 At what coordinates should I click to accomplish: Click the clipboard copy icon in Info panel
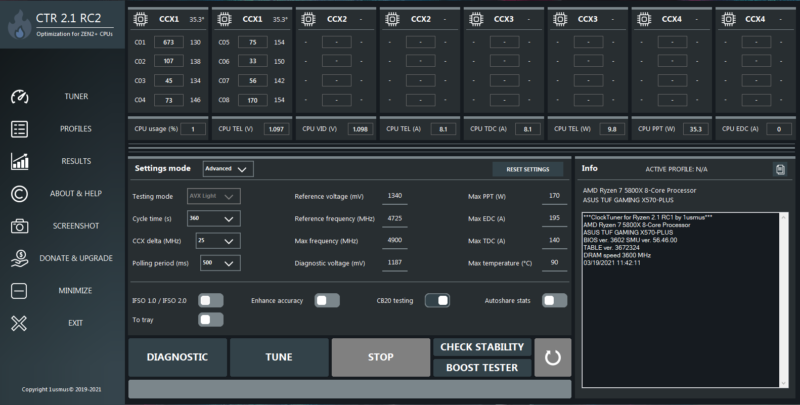[x=780, y=169]
